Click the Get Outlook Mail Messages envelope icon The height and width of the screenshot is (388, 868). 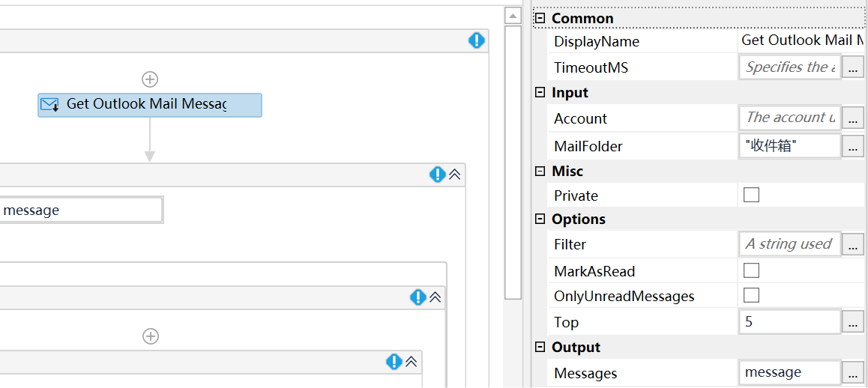tap(50, 105)
